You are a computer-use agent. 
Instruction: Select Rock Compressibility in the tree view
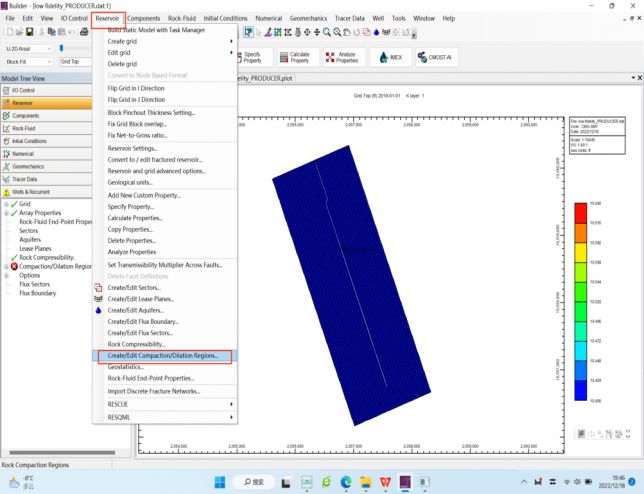click(47, 257)
